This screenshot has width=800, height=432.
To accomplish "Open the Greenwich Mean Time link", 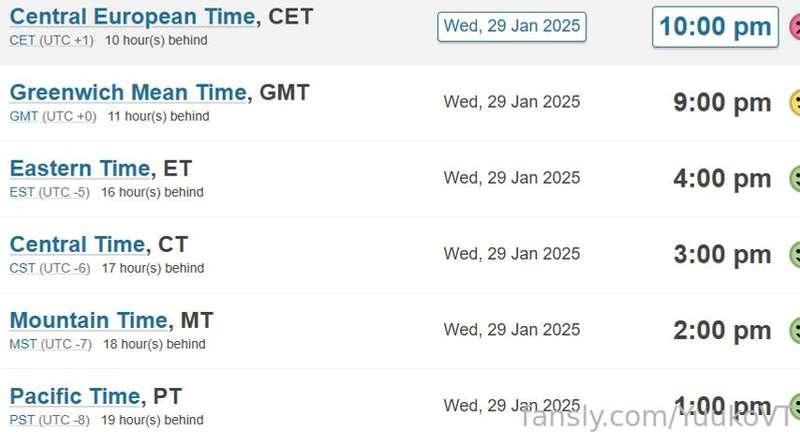I will (128, 93).
